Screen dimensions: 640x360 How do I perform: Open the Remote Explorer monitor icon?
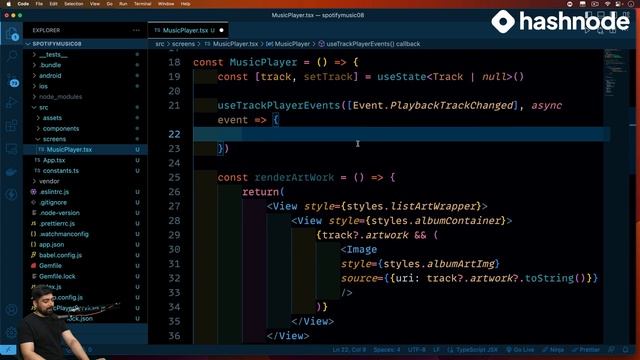tap(11, 148)
